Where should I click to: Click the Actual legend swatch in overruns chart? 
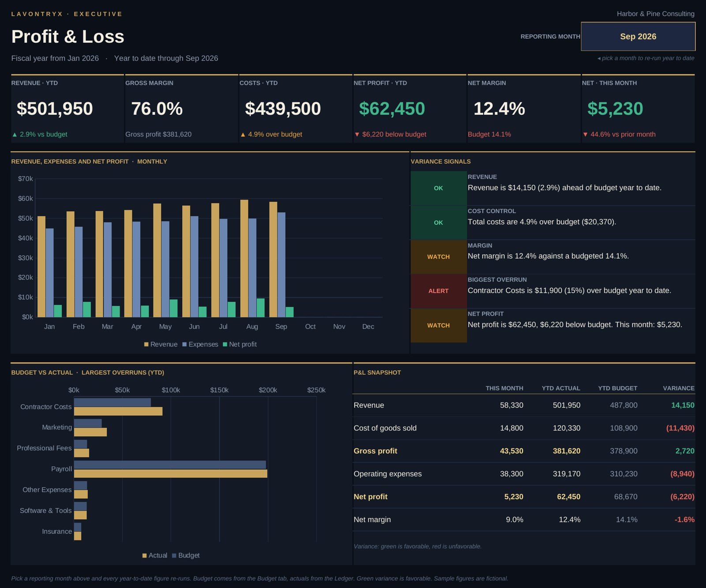[x=144, y=555]
